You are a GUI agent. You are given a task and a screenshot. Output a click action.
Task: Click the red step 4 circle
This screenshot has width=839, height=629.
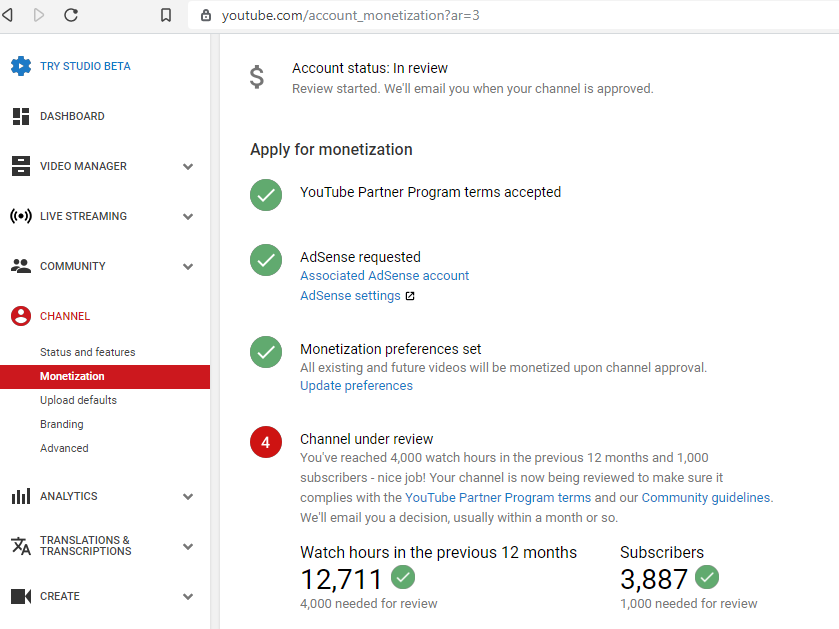266,442
